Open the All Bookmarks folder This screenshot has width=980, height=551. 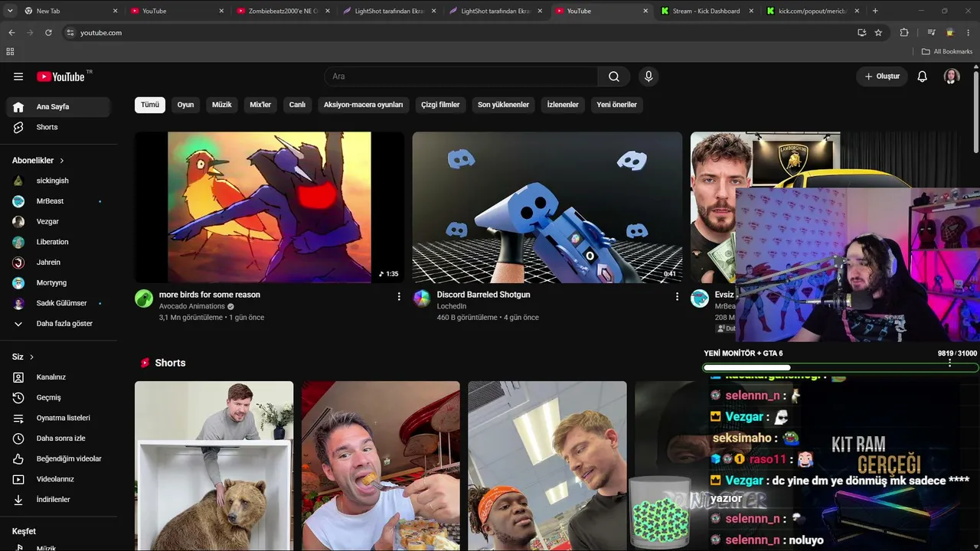pyautogui.click(x=946, y=51)
